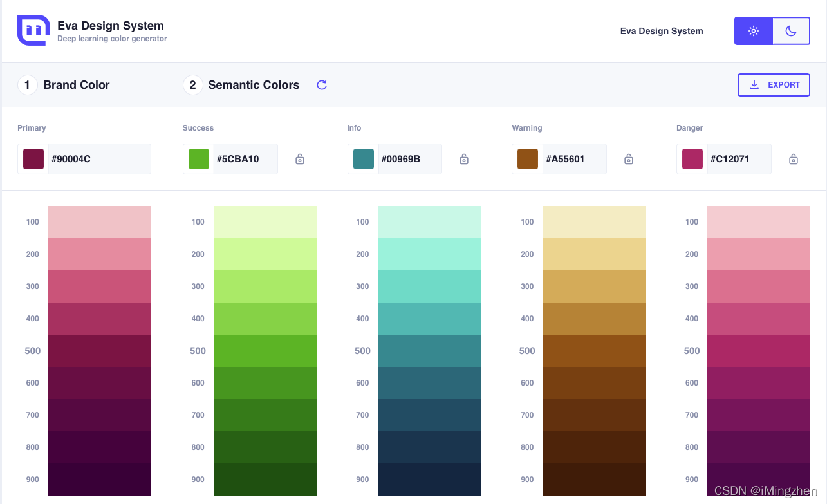Click the Info color swatch preview

(x=364, y=159)
